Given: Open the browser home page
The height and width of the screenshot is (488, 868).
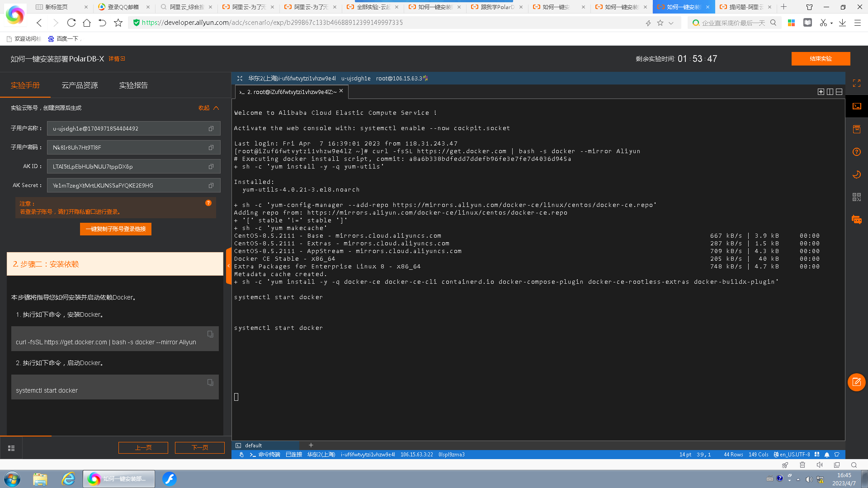Looking at the screenshot, I should [x=87, y=23].
